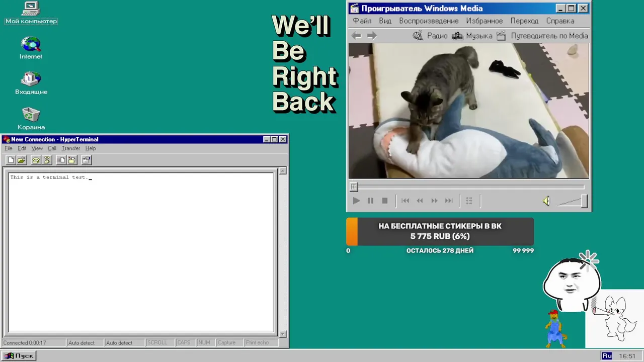Click the Media Player seek bar handle
Image resolution: width=644 pixels, height=362 pixels.
pyautogui.click(x=354, y=187)
